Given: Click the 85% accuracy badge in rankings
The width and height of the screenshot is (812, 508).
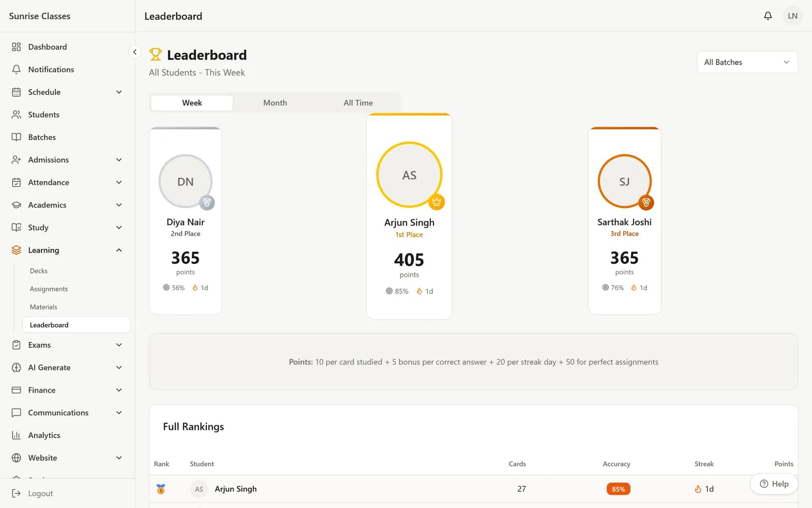Looking at the screenshot, I should 618,489.
